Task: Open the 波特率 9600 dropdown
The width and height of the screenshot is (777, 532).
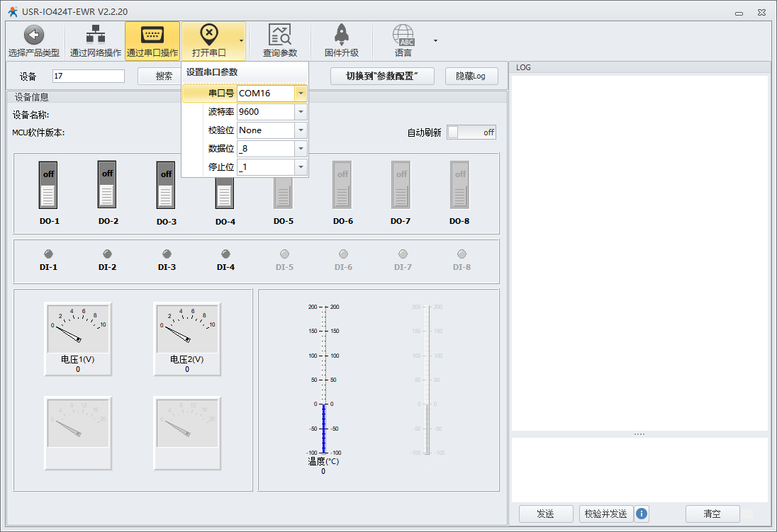Action: point(301,112)
